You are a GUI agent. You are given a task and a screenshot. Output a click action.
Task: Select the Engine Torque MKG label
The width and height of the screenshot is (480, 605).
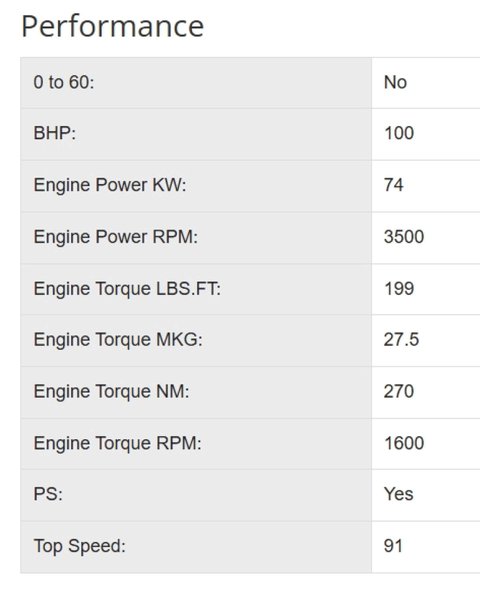coord(118,340)
